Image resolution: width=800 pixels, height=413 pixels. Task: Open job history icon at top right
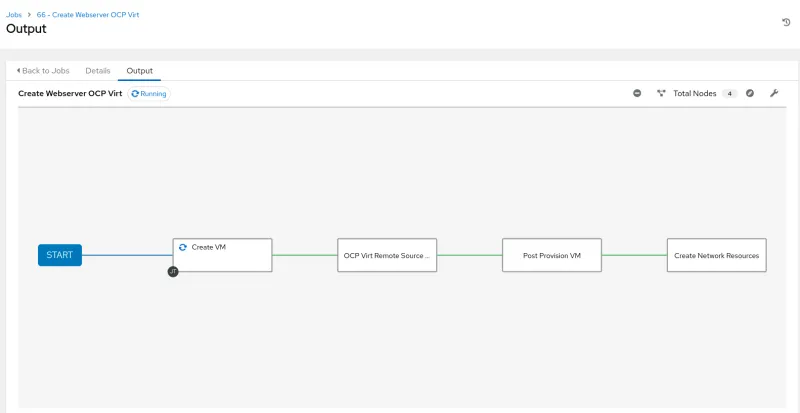point(786,22)
